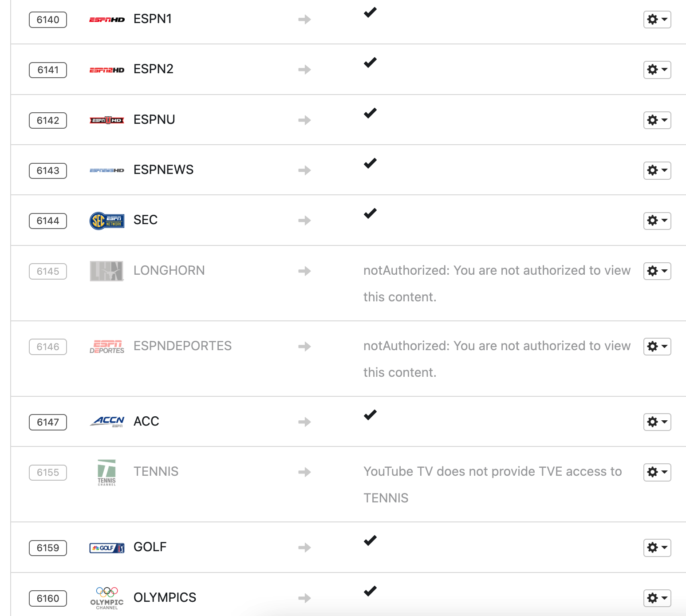Click the arrow icon in ESPN2 row
686x616 pixels.
pyautogui.click(x=304, y=70)
